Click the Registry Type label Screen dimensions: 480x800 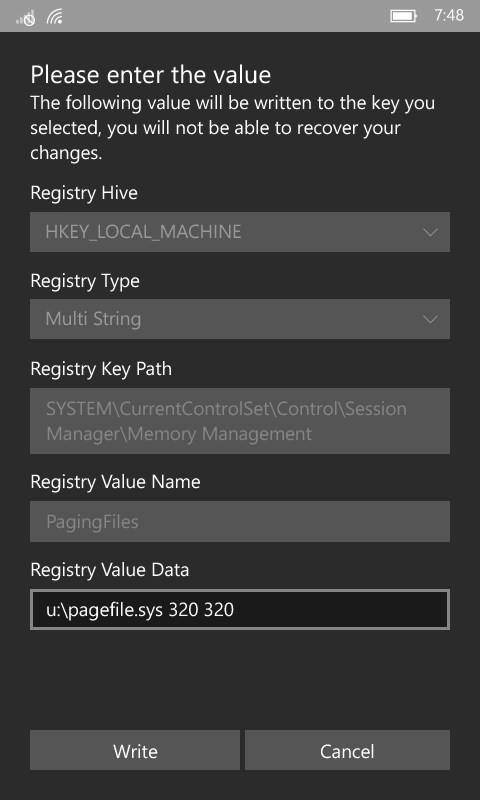pos(85,281)
